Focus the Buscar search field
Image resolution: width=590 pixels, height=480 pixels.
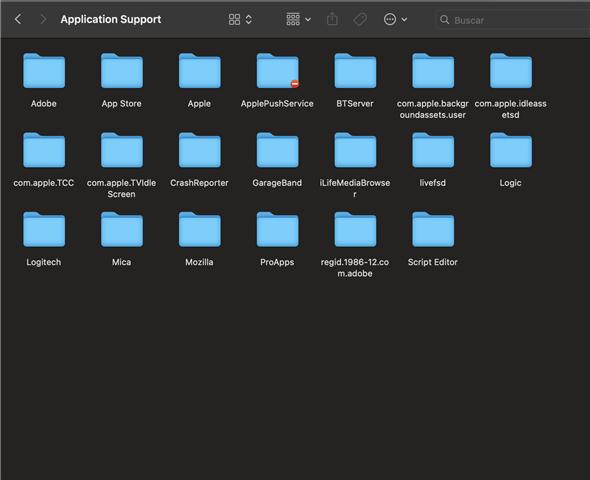click(x=512, y=20)
